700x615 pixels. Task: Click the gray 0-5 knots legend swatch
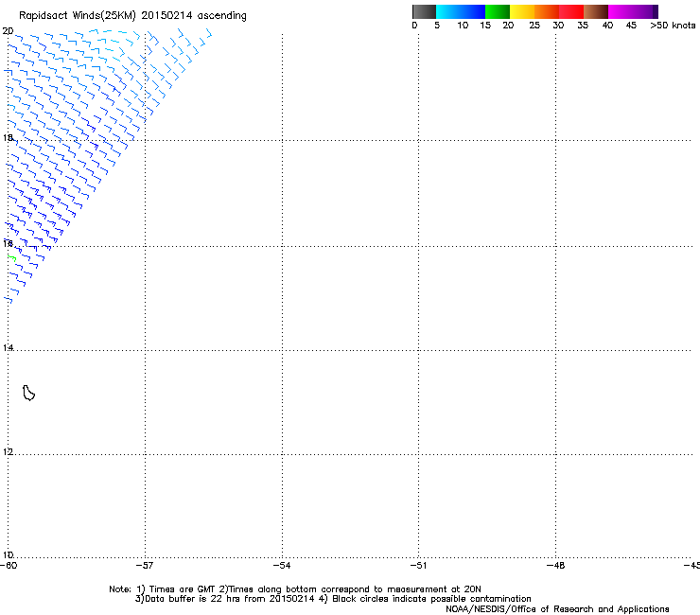424,11
